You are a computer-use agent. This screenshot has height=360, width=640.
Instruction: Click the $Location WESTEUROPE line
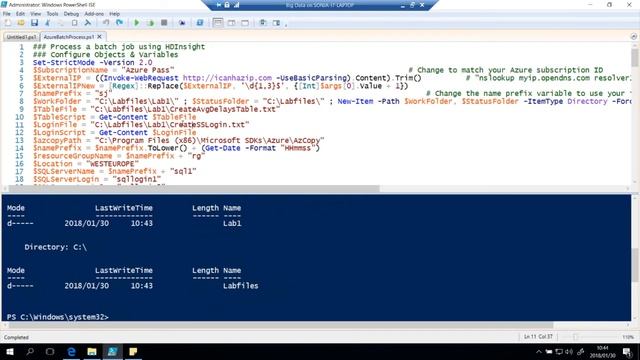(86, 164)
